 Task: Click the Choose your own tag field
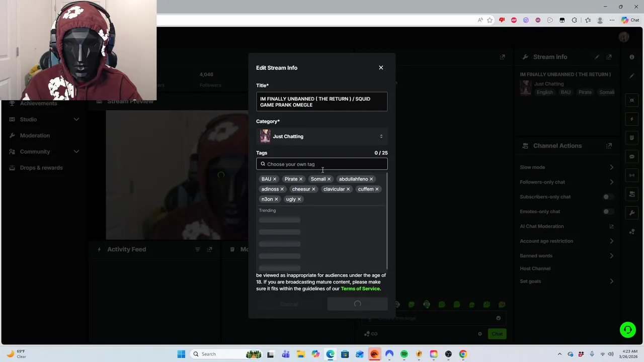(x=321, y=164)
